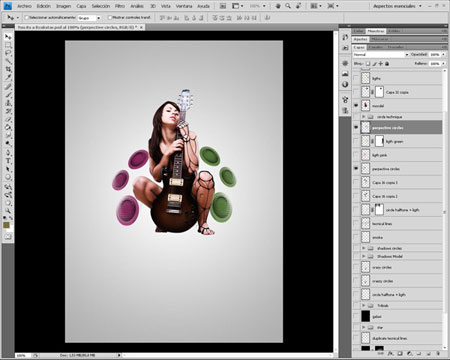Click the add layer style fx icon

[390, 353]
